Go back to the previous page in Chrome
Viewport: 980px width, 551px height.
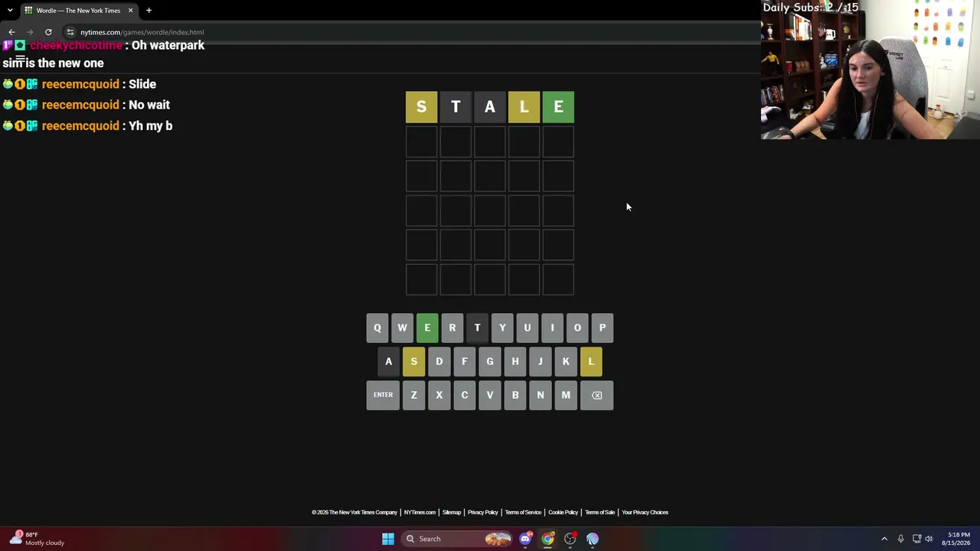click(x=11, y=32)
